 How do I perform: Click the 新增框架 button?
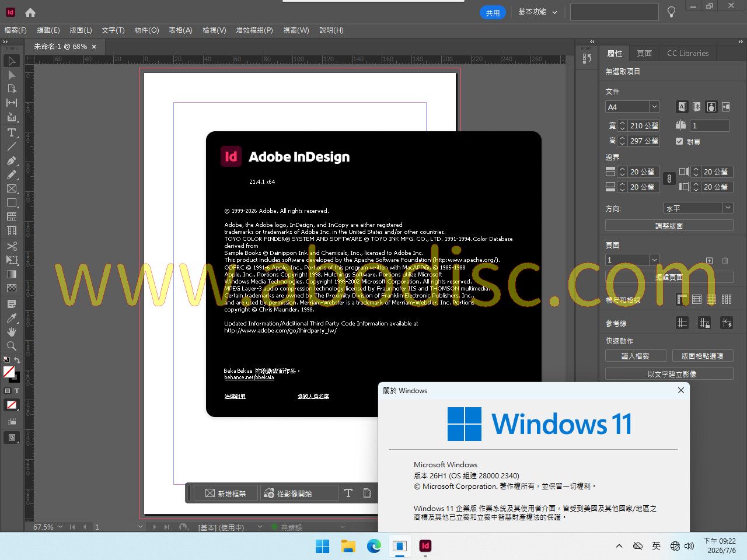pos(226,494)
